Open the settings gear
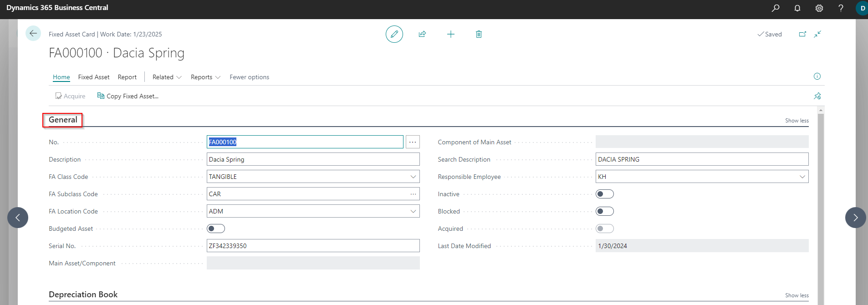This screenshot has width=868, height=305. (x=819, y=8)
